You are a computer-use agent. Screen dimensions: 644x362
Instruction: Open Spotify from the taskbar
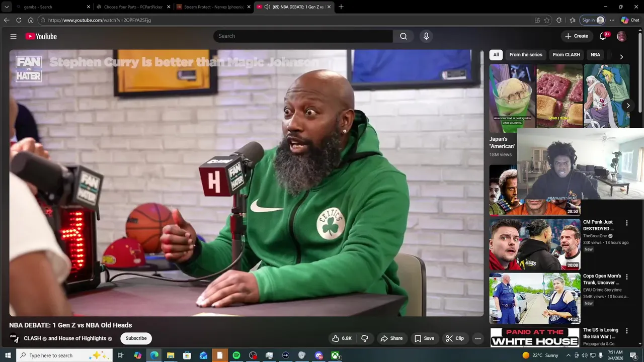236,355
